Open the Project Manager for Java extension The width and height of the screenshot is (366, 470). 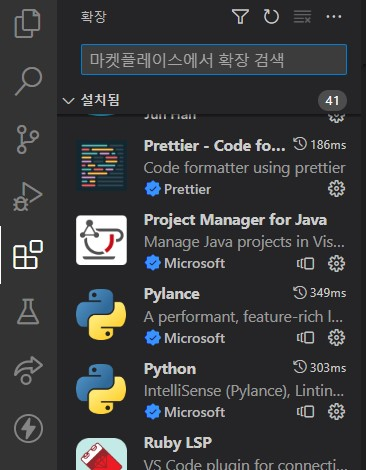tap(211, 242)
